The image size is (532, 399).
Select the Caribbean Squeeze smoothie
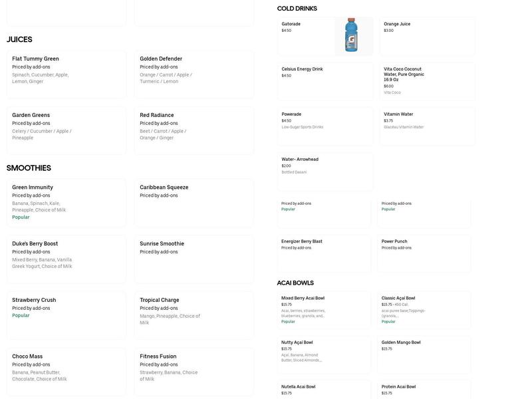pos(194,202)
